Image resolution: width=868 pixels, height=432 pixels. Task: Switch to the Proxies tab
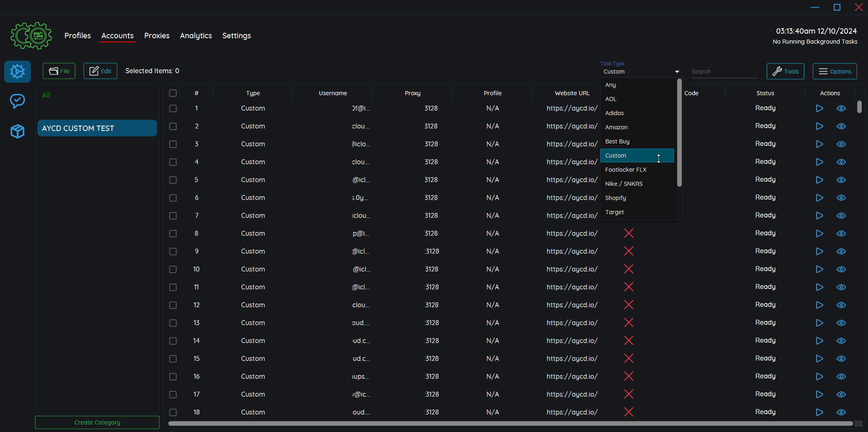(x=157, y=36)
